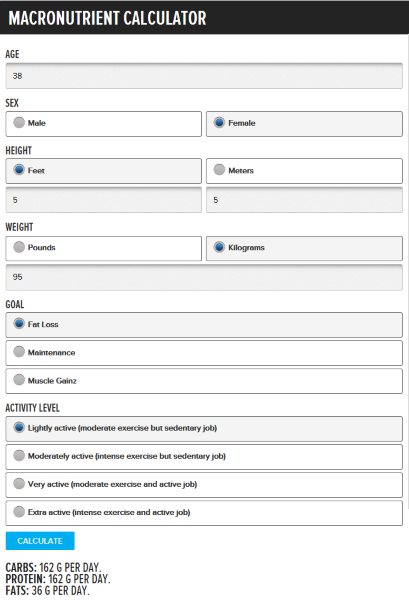The height and width of the screenshot is (600, 409).
Task: Set goal to Maintenance
Action: [19, 352]
